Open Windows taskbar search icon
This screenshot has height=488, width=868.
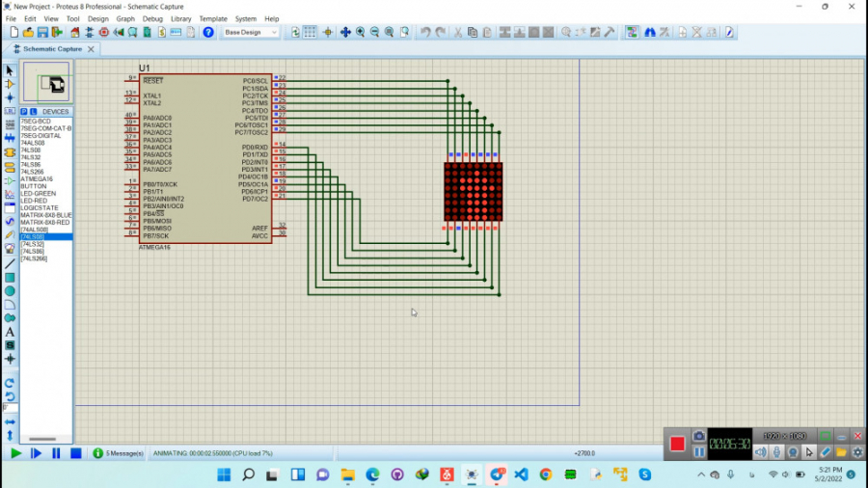coord(248,474)
